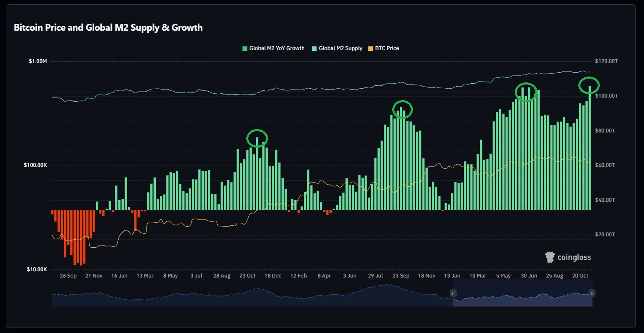This screenshot has width=644, height=333.
Task: Hide the BTC Price series via legend
Action: [x=386, y=48]
